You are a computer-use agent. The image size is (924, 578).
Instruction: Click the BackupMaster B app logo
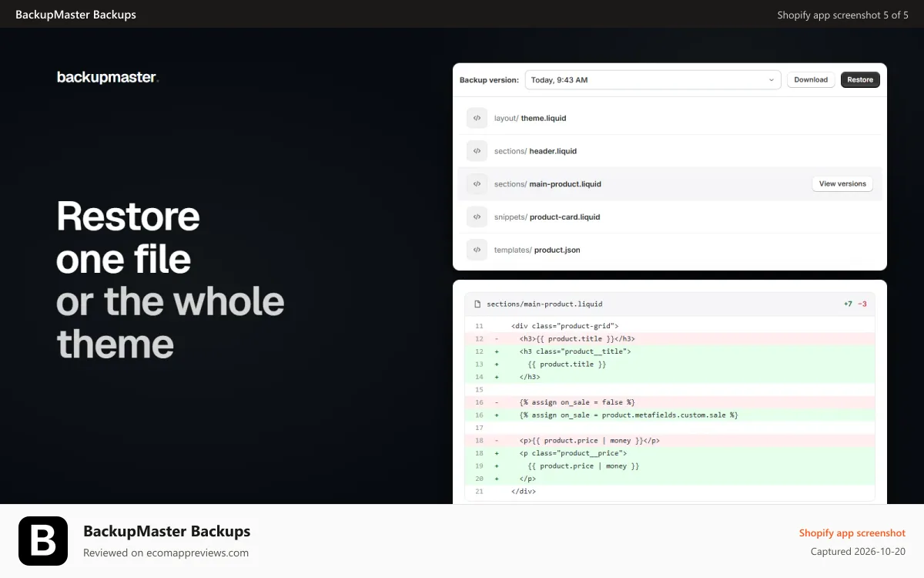pyautogui.click(x=43, y=541)
